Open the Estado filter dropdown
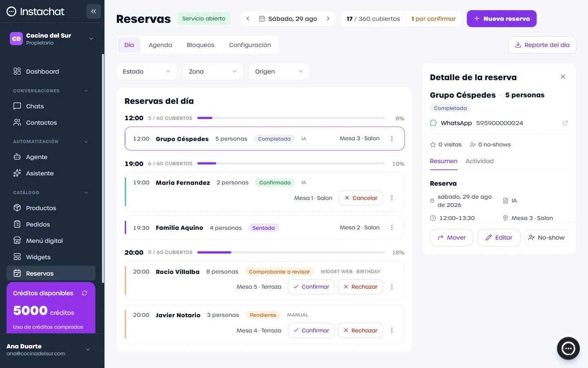 (x=147, y=72)
